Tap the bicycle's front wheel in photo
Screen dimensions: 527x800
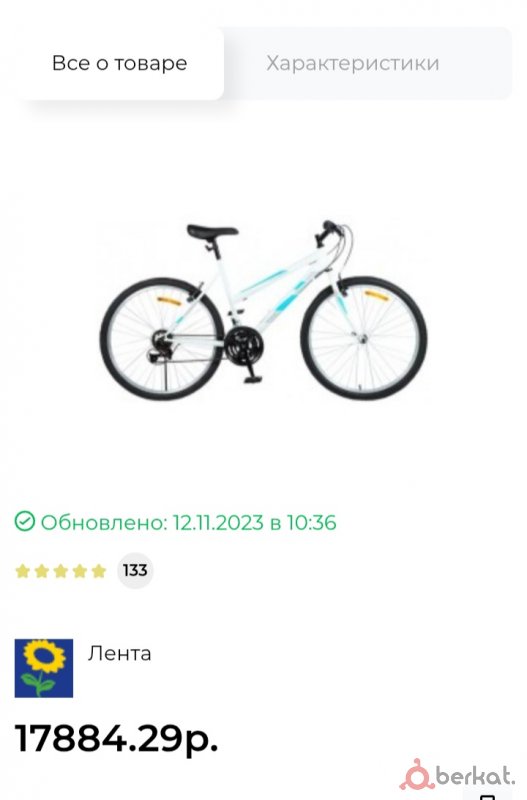point(364,338)
